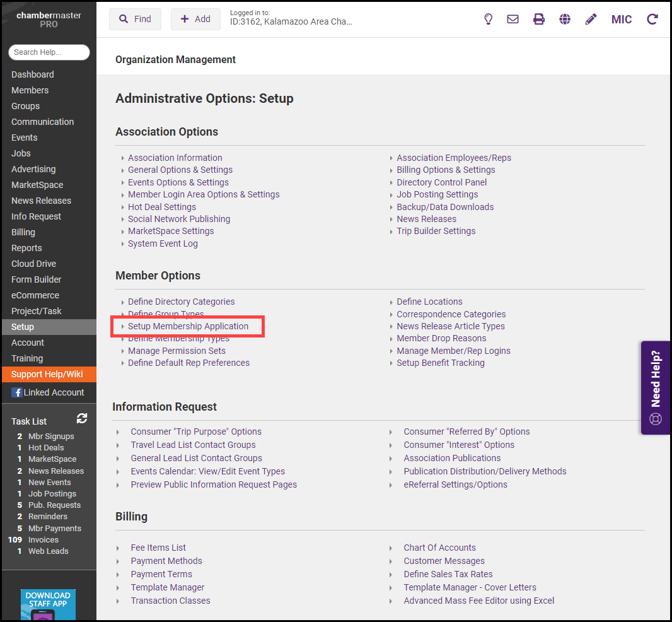Viewport: 672px width, 622px height.
Task: Click the lightbulb icon in top toolbar
Action: tap(488, 20)
